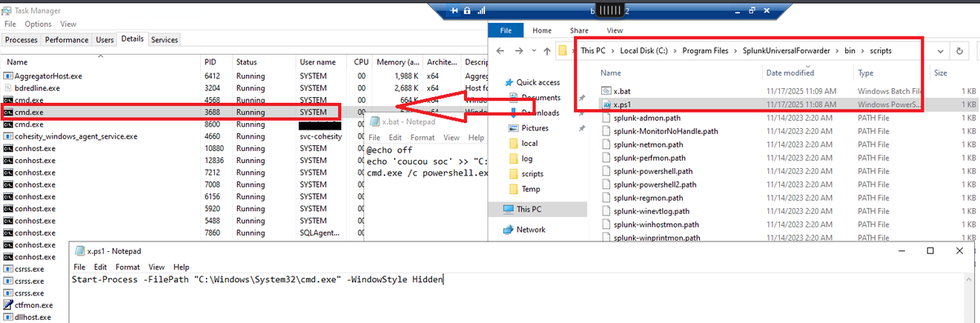Open File tab in File Explorer ribbon

click(x=506, y=30)
